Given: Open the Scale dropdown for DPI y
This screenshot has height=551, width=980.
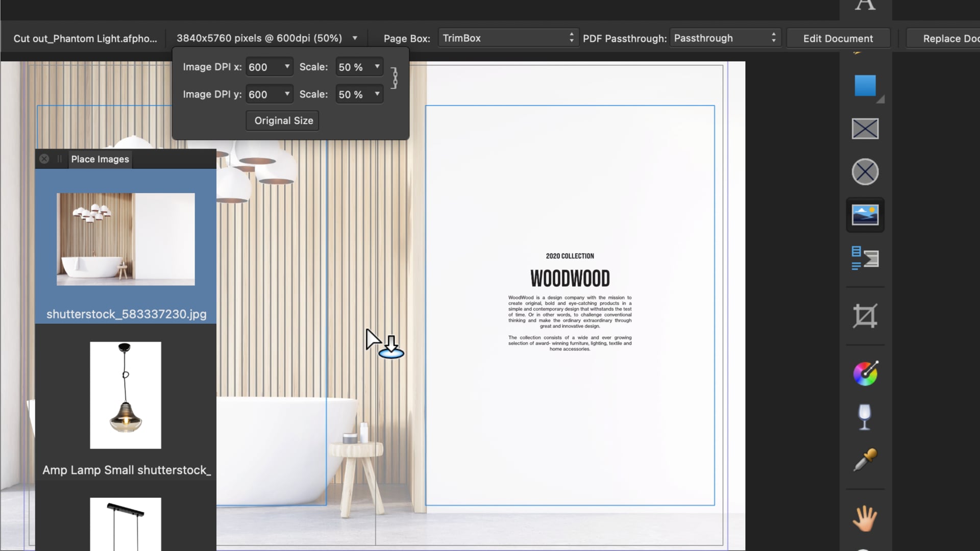Looking at the screenshot, I should tap(359, 94).
